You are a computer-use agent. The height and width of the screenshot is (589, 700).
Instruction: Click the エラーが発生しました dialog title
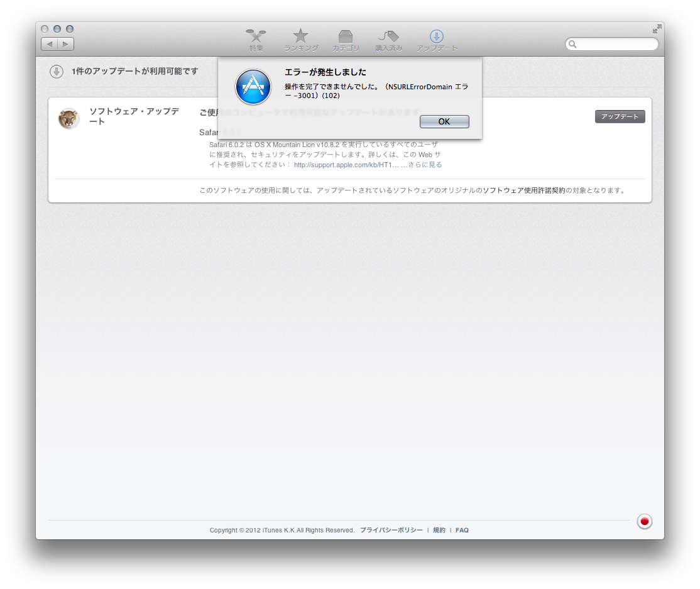[x=325, y=72]
